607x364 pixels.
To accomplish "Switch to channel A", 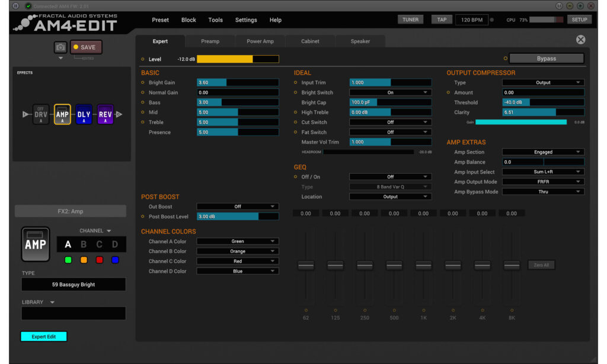I will pyautogui.click(x=68, y=244).
